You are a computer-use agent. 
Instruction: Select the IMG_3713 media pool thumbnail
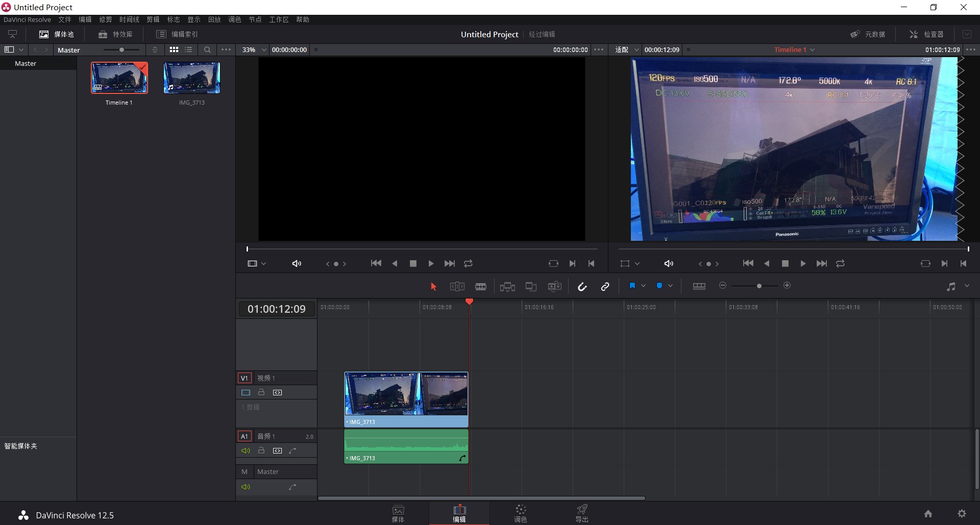point(192,78)
